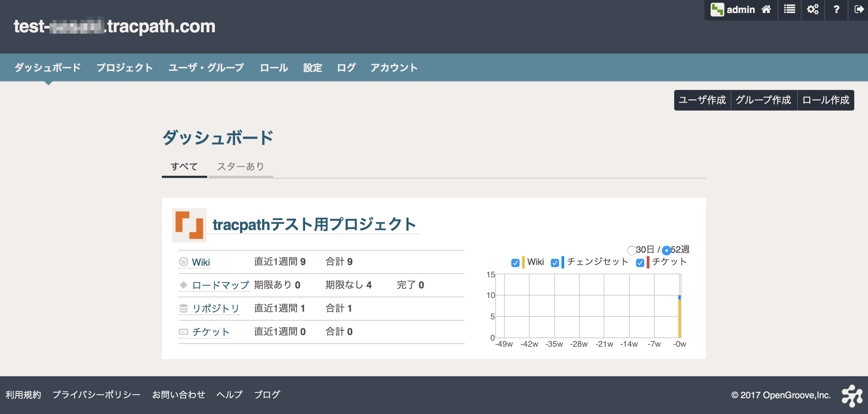Switch to the スターあり tab

(240, 166)
